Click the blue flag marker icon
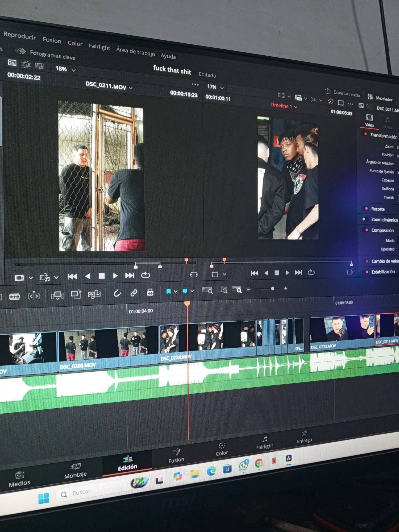The width and height of the screenshot is (399, 532). [x=168, y=292]
